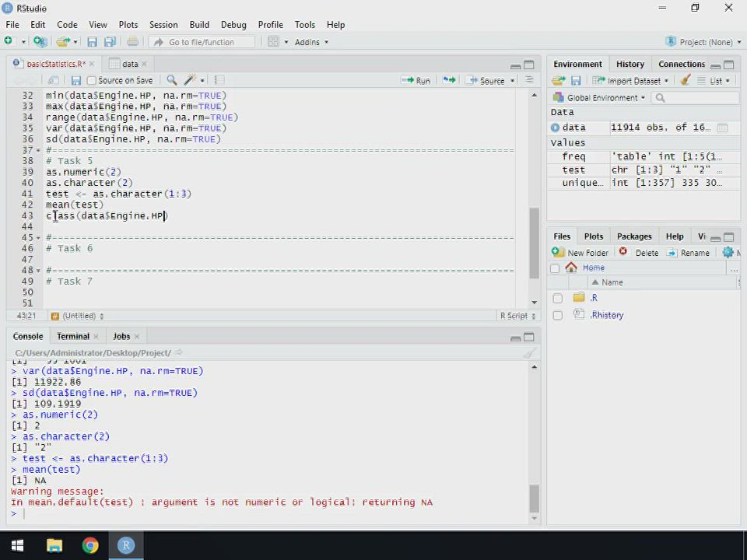
Task: Click the print icon in main toolbar
Action: click(x=132, y=42)
